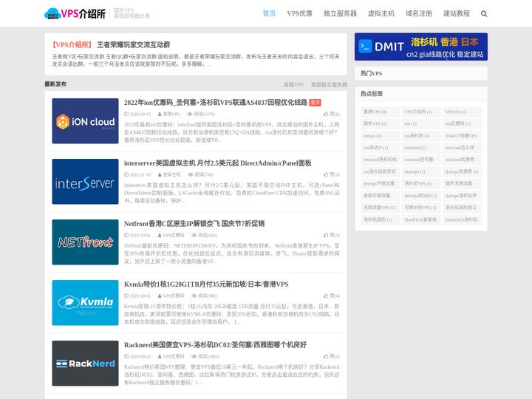Select the AS4837线路VPS tag
532x399 pixels.
(461, 136)
